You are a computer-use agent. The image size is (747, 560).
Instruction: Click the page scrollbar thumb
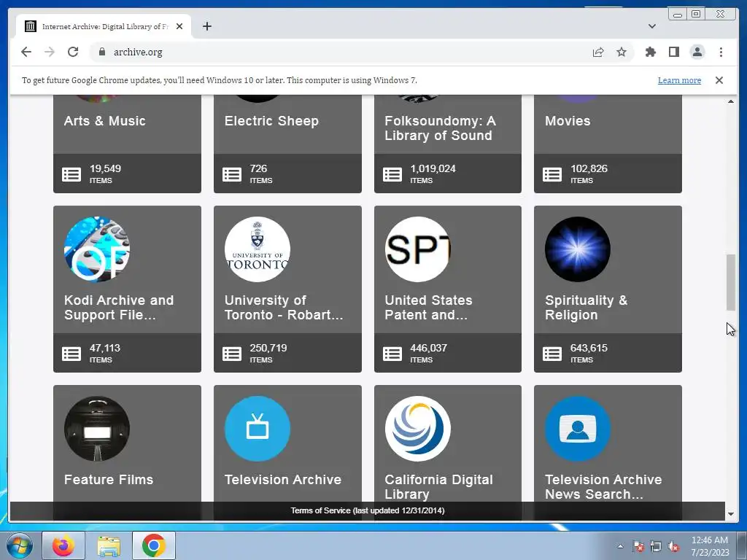point(730,282)
